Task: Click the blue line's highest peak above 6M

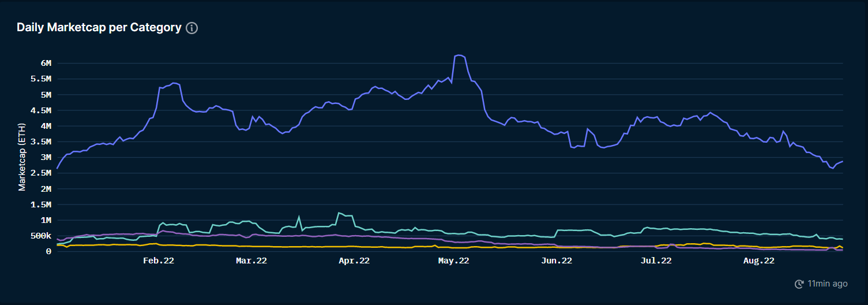Action: [x=459, y=55]
